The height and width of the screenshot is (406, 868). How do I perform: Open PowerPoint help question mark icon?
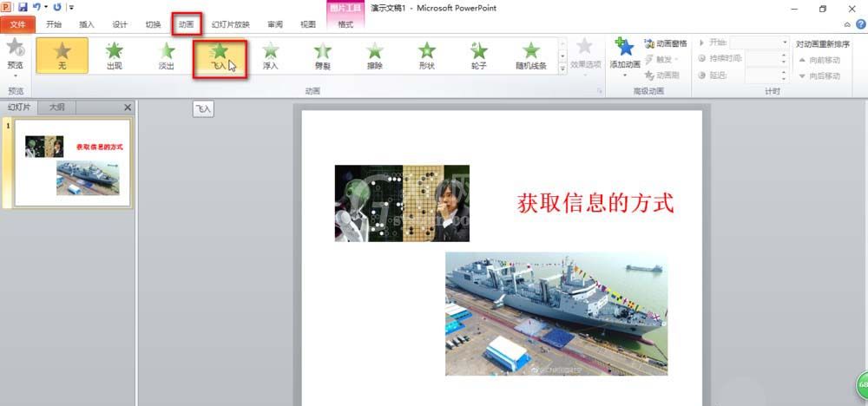[x=861, y=24]
